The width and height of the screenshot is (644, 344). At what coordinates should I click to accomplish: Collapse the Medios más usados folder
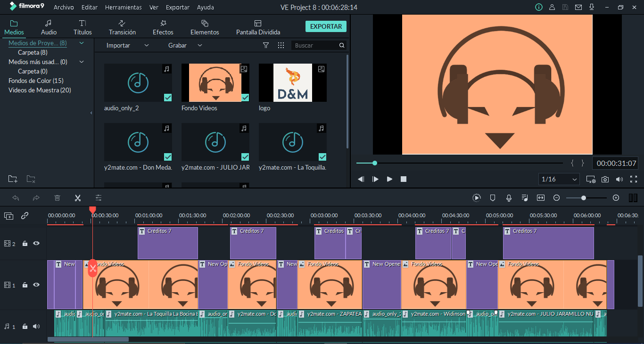click(x=82, y=62)
